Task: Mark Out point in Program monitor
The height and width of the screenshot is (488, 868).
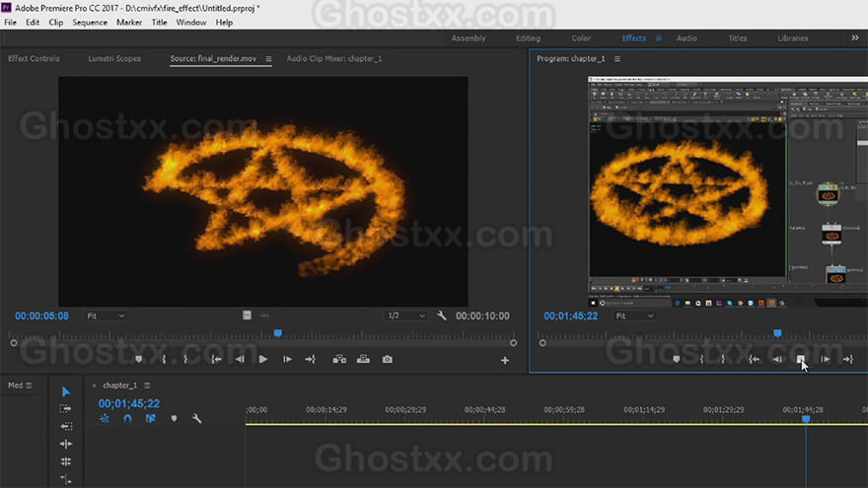Action: 723,359
